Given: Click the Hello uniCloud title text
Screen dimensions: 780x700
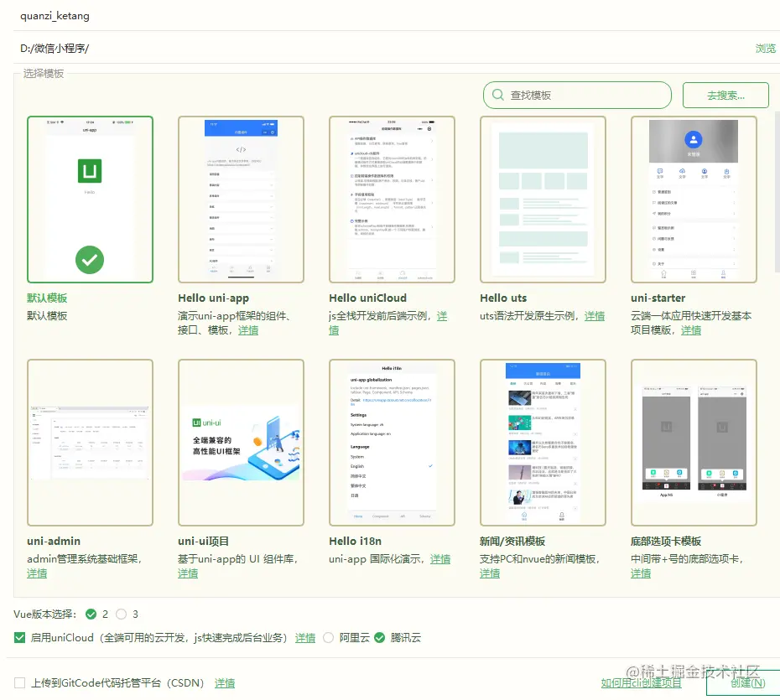Looking at the screenshot, I should click(x=367, y=298).
